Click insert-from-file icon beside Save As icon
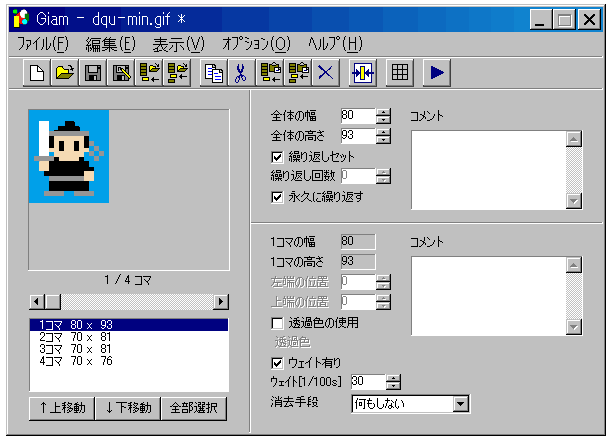This screenshot has height=440, width=609. point(149,73)
